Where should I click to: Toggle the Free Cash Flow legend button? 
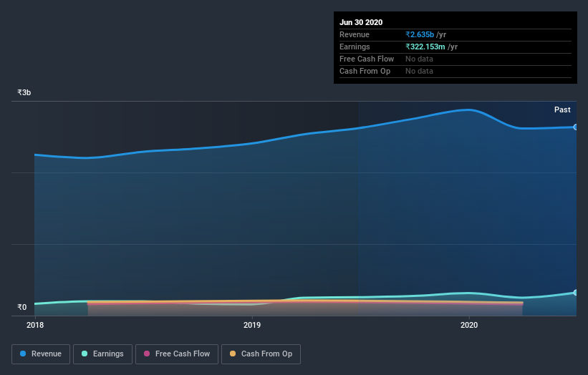(x=177, y=354)
